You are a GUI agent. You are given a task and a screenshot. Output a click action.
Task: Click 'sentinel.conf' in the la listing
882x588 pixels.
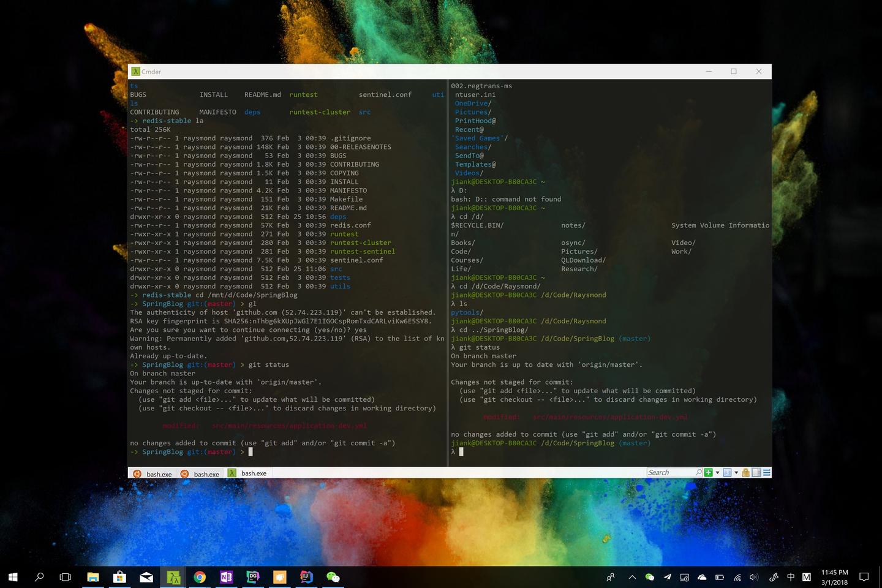click(356, 260)
